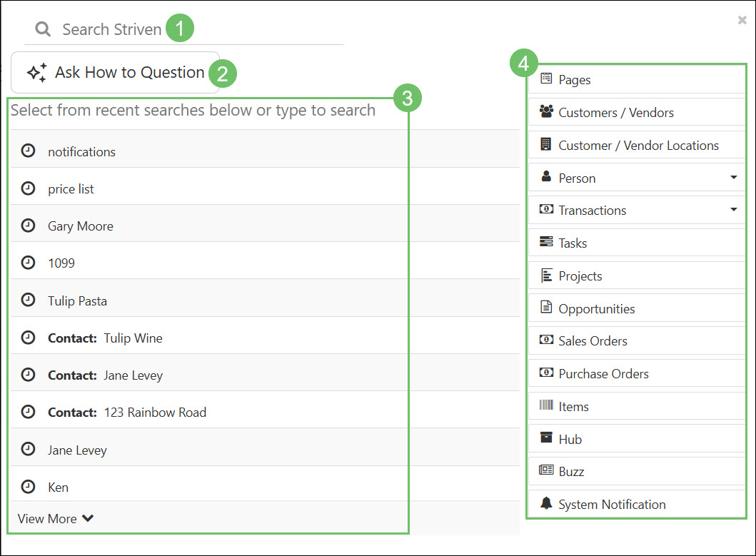Click the System Notification bell icon
The height and width of the screenshot is (556, 756).
point(546,503)
